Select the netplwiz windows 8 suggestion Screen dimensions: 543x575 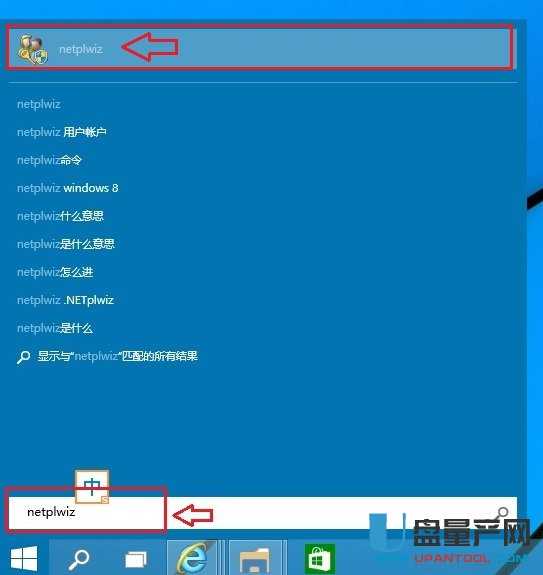point(67,188)
